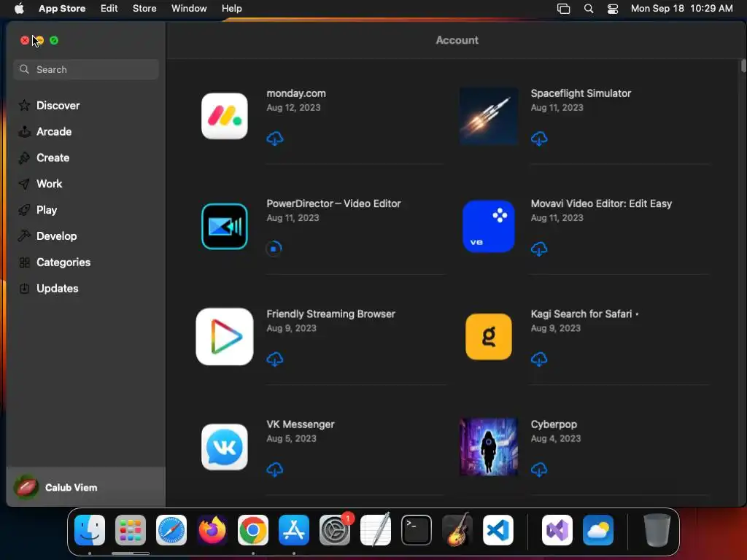Image resolution: width=747 pixels, height=560 pixels.
Task: Open Visual Studio Code from Dock
Action: point(498,530)
